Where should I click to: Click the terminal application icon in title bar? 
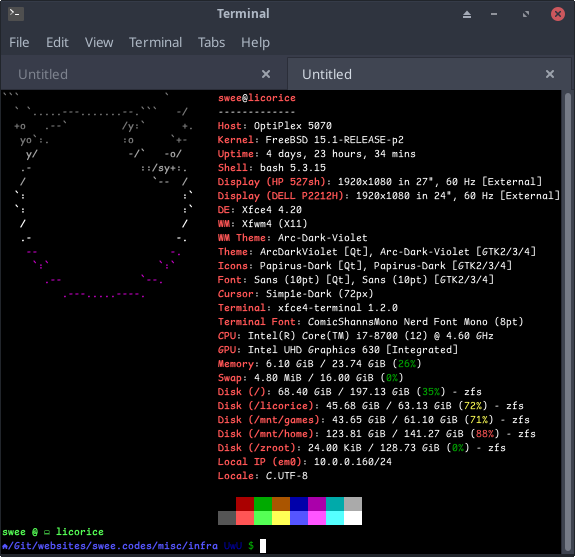(x=16, y=14)
